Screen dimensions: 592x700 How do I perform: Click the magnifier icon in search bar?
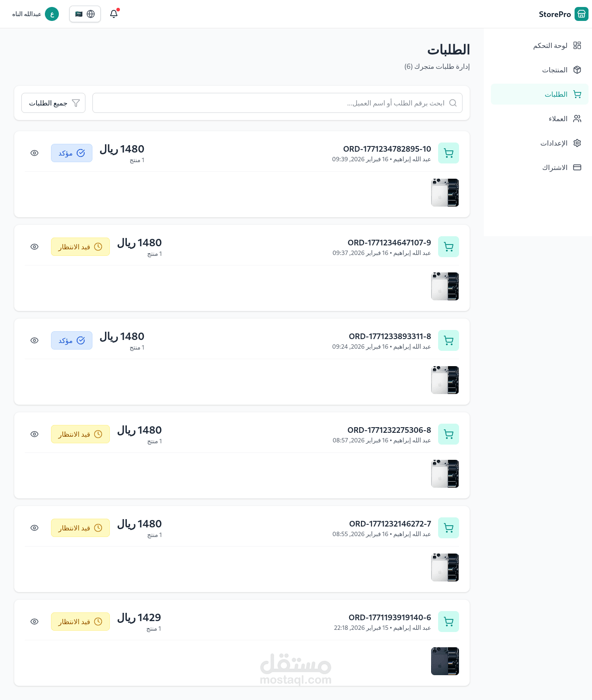coord(453,103)
